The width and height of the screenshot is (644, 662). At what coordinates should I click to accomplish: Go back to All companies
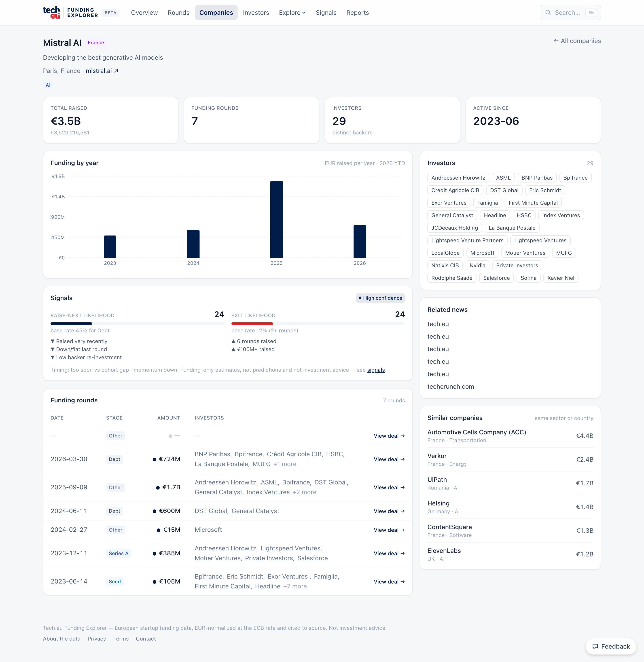[x=577, y=41]
